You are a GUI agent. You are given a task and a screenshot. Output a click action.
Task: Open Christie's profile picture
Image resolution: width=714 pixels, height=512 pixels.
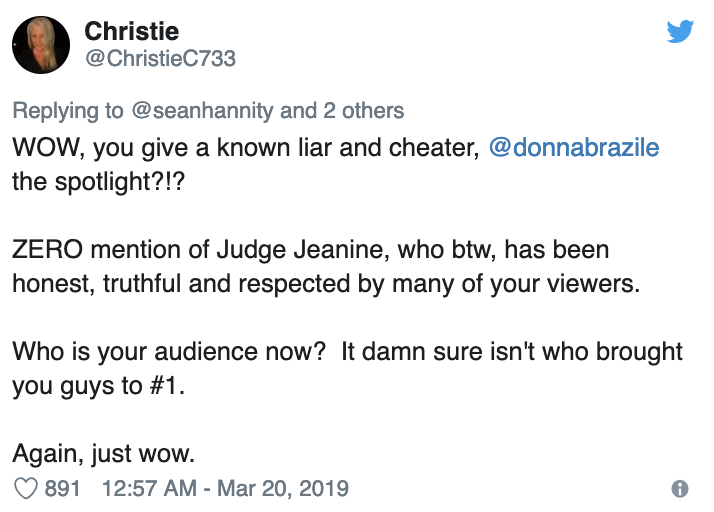point(42,44)
